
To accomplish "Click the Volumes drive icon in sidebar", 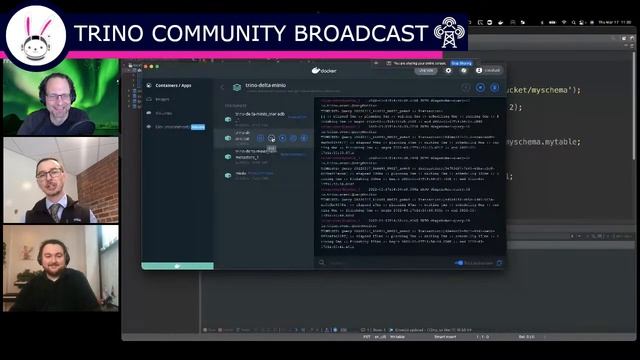I will [x=149, y=113].
